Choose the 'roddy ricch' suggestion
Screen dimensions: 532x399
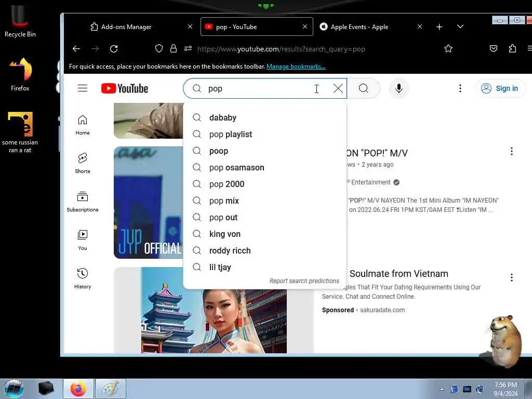point(264,251)
